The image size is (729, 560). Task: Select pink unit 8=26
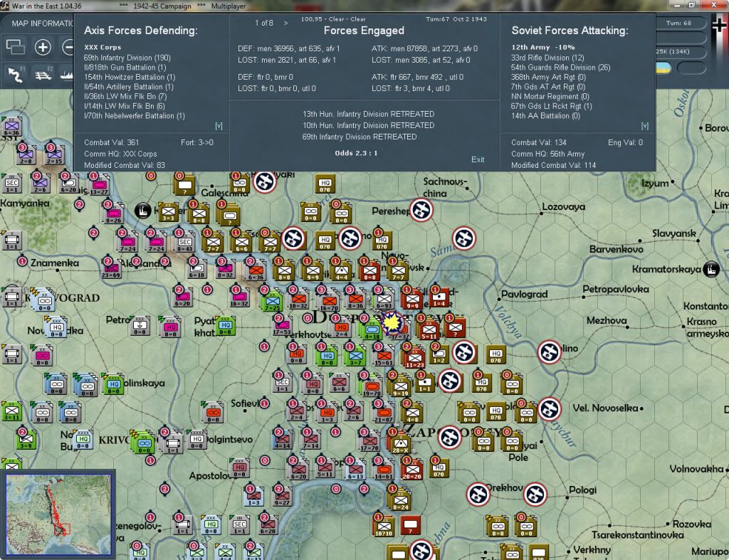(113, 214)
